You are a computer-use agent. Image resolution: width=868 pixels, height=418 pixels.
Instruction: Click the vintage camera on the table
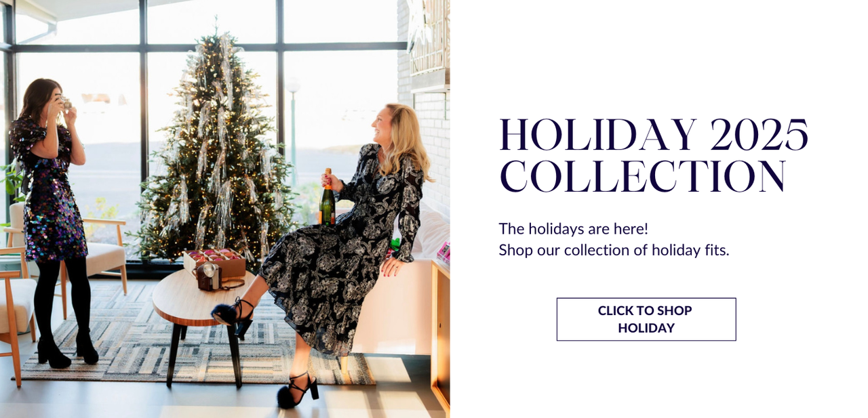tap(210, 276)
